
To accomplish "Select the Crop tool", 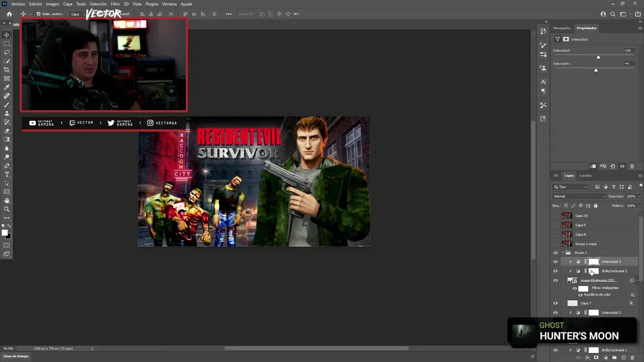I will 7,69.
